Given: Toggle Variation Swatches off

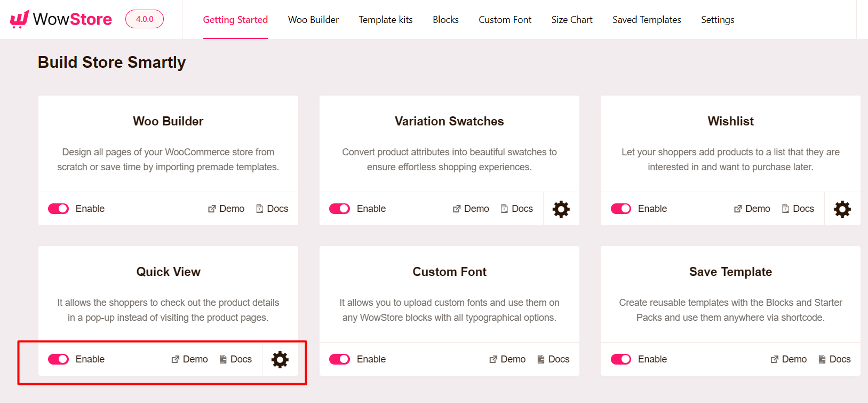Looking at the screenshot, I should 339,209.
